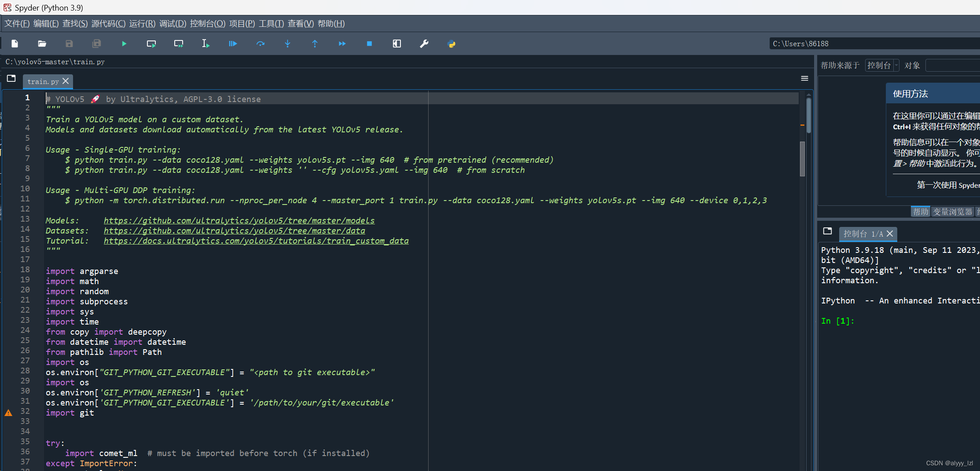Open the 文件(F) menu
The image size is (980, 471).
(x=17, y=24)
